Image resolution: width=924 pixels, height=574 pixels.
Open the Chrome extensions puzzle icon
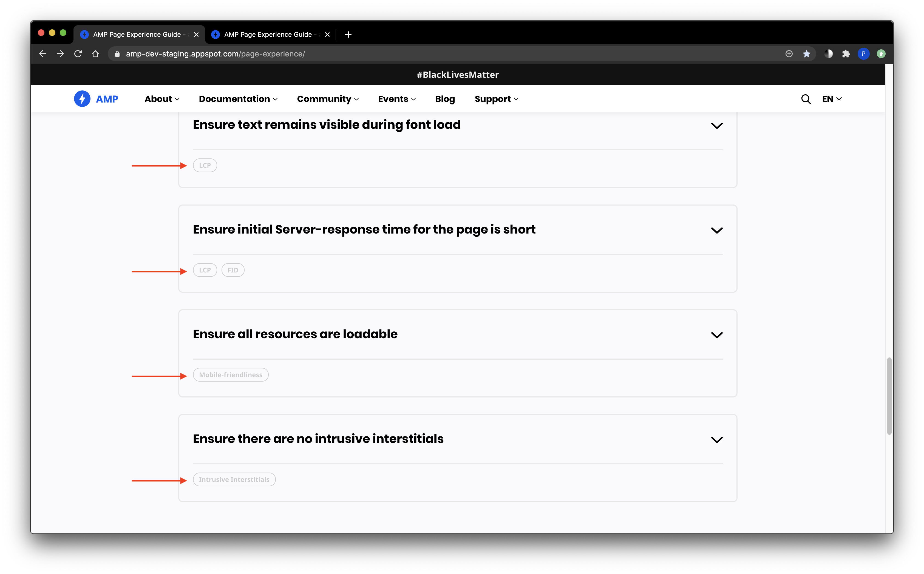pos(846,54)
